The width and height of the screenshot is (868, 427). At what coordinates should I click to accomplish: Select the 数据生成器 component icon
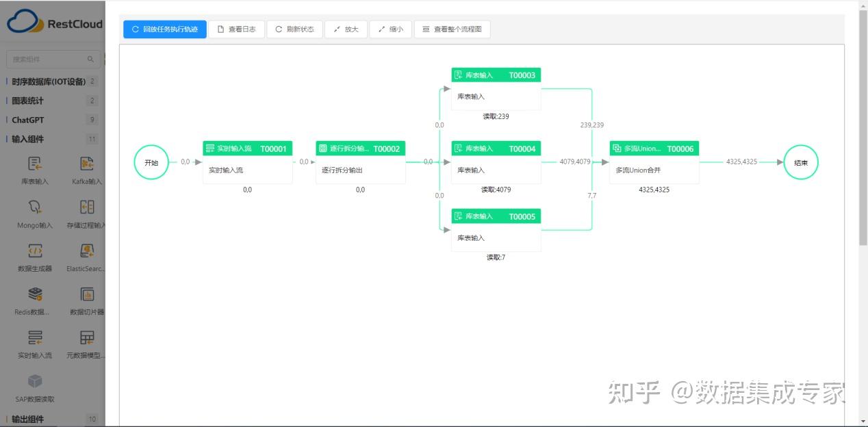[x=34, y=251]
